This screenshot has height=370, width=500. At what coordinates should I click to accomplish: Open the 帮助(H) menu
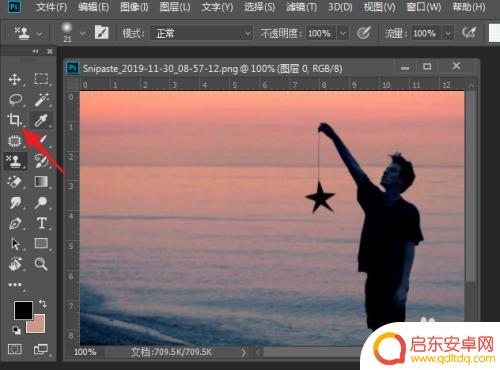(469, 7)
